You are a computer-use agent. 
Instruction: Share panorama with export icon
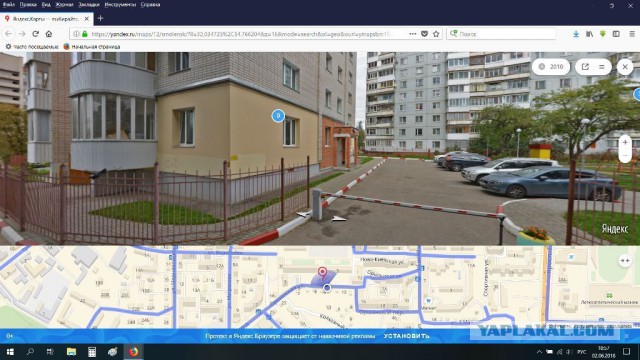pos(585,67)
